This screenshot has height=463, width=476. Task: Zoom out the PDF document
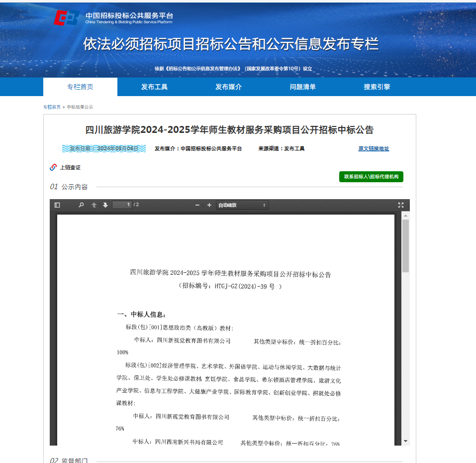click(x=197, y=205)
